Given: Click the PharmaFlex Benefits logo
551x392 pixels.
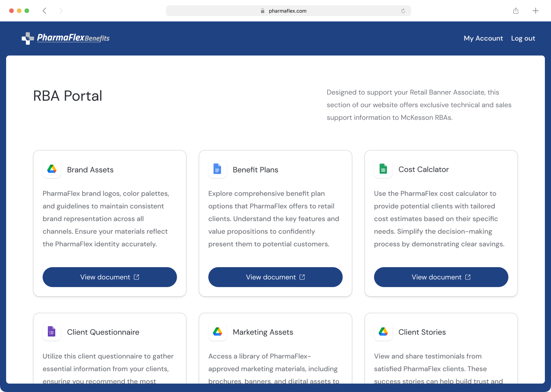Looking at the screenshot, I should tap(65, 38).
